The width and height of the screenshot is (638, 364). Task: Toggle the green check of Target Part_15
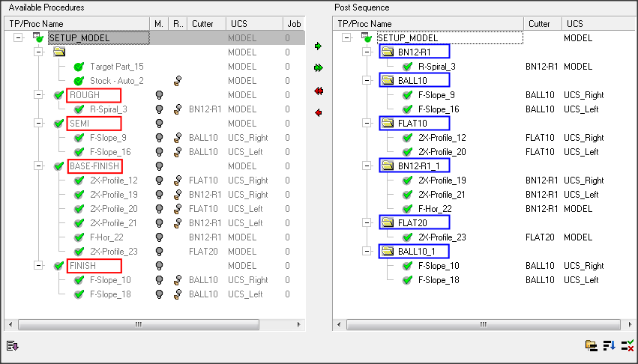coord(79,67)
